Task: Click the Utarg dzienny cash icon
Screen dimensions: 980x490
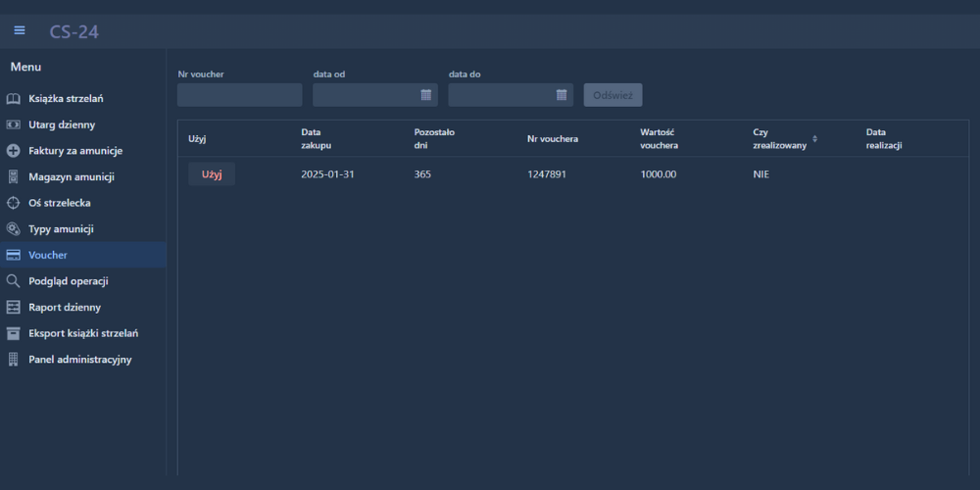Action: [x=13, y=124]
